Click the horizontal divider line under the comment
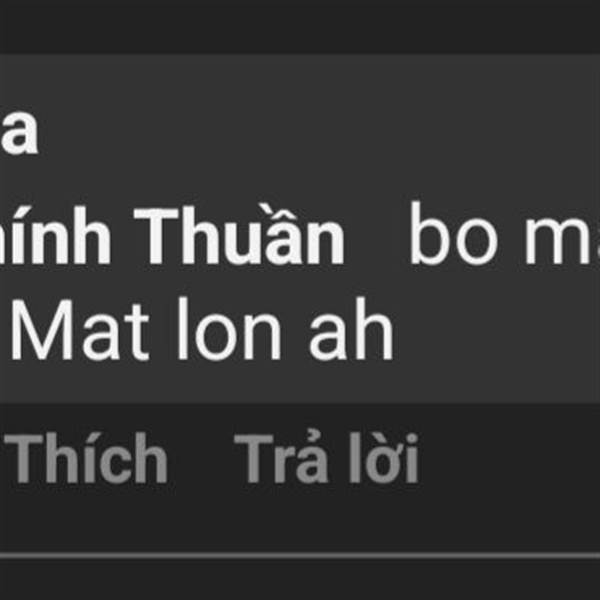600x600 pixels. click(300, 556)
